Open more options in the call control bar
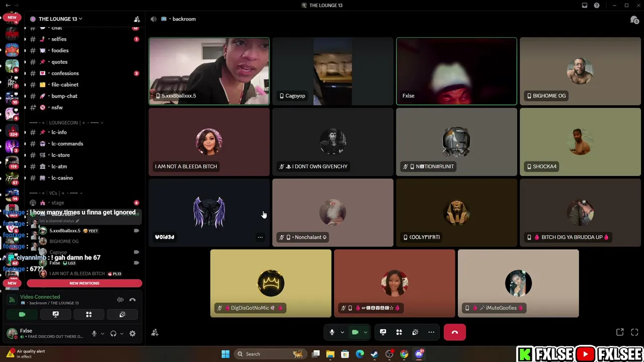Viewport: 644px width, 362px height. (x=431, y=332)
